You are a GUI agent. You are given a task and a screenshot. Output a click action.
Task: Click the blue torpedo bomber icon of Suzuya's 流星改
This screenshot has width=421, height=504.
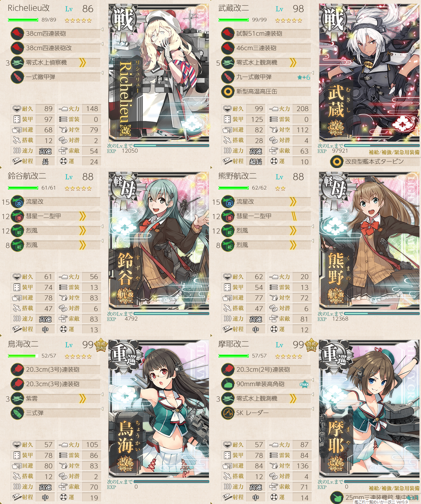pos(17,202)
